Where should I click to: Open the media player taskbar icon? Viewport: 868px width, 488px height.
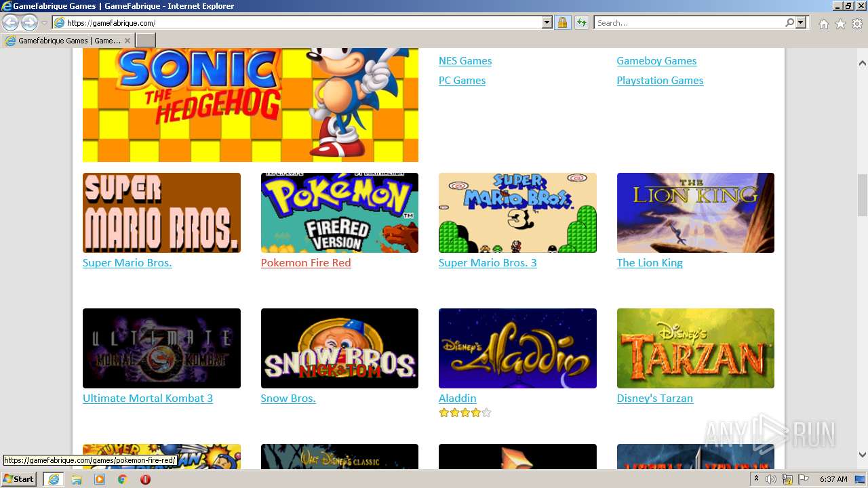(x=100, y=479)
